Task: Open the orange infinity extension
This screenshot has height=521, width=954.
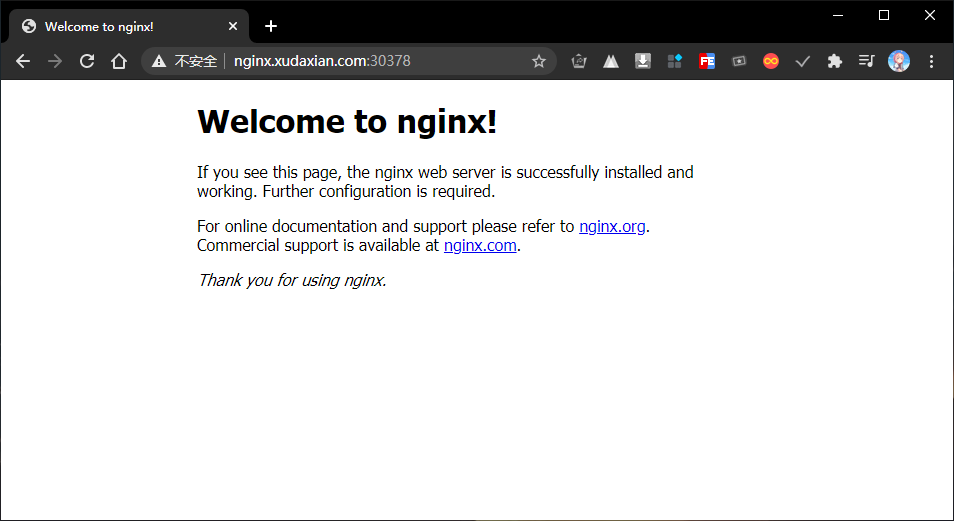Action: pos(771,61)
